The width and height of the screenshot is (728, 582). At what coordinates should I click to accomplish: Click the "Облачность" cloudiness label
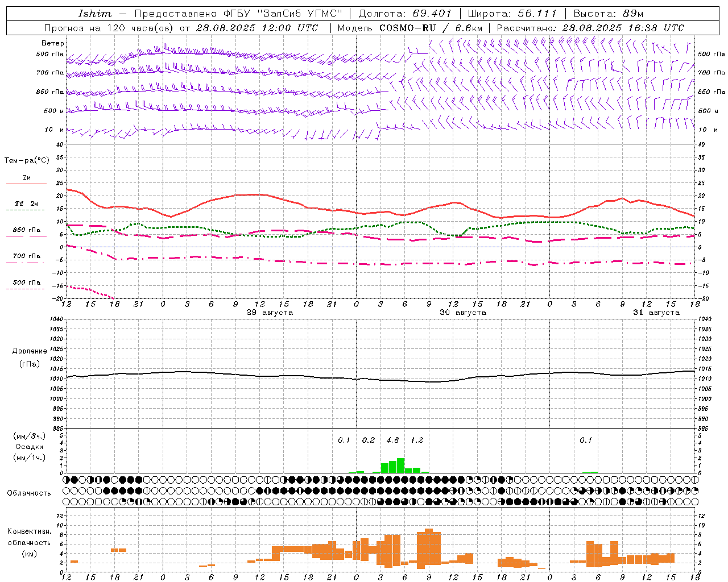[29, 493]
